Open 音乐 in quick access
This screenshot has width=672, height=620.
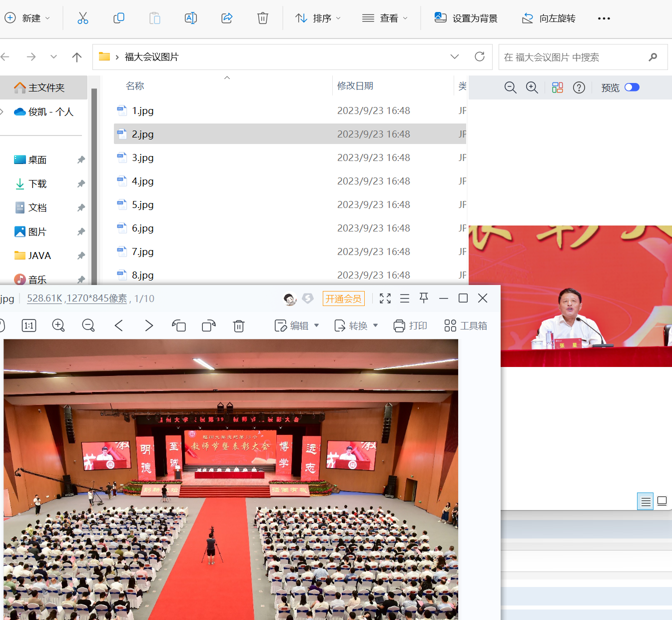click(x=37, y=279)
